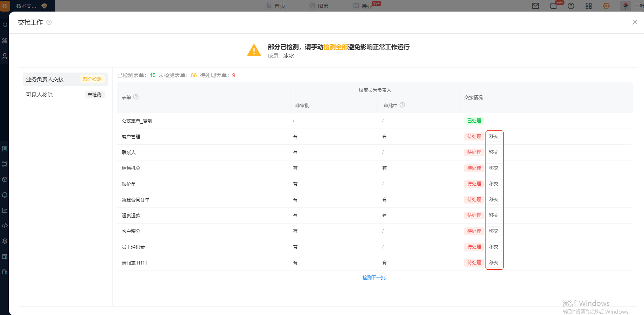The image size is (644, 315).
Task: Click the bell notification icon in left sidebar
Action: click(x=5, y=195)
